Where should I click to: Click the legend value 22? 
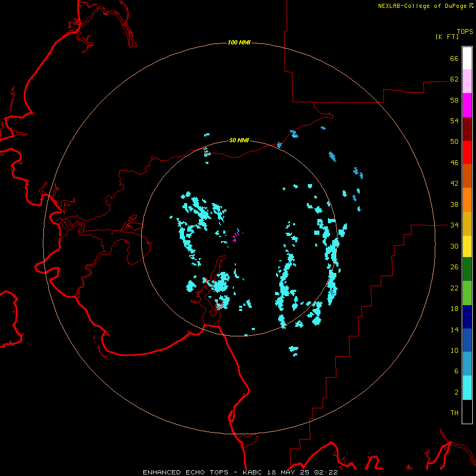(x=454, y=288)
